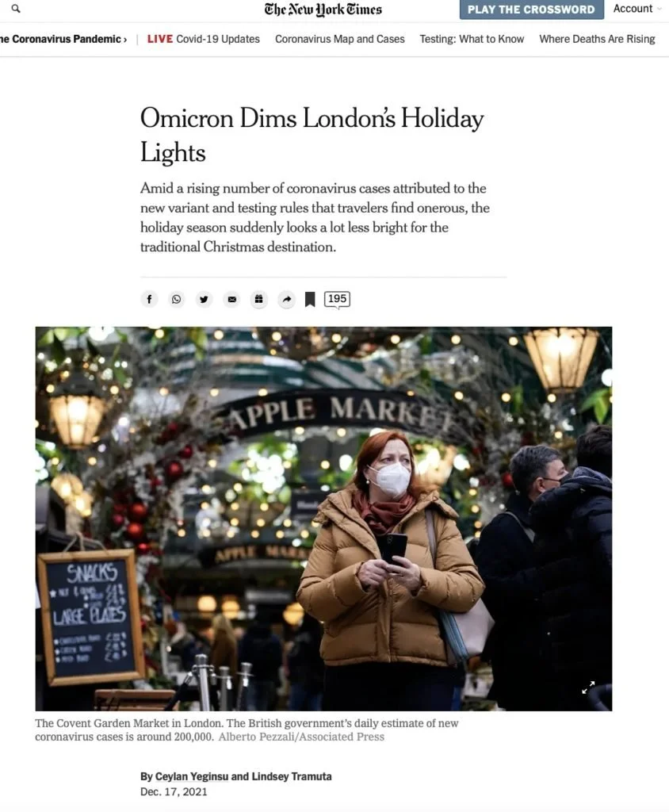Open the share arrow icon
This screenshot has height=812, width=669.
click(x=286, y=299)
